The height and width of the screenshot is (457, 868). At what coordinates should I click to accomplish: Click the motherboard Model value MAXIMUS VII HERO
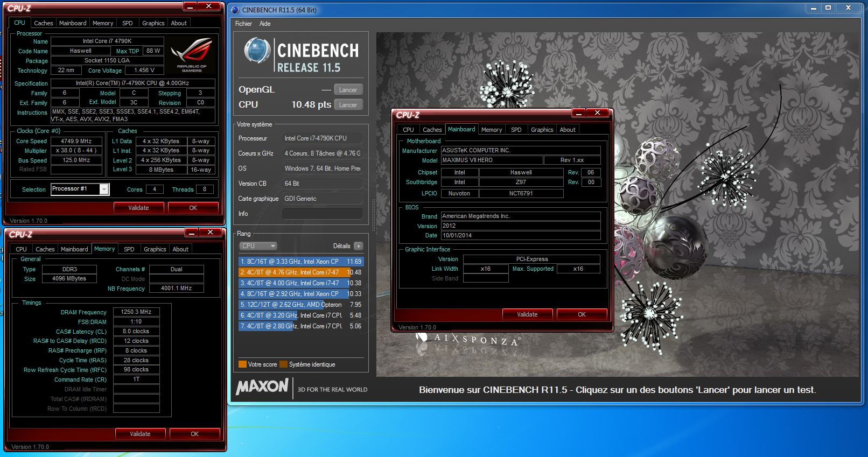click(x=492, y=160)
